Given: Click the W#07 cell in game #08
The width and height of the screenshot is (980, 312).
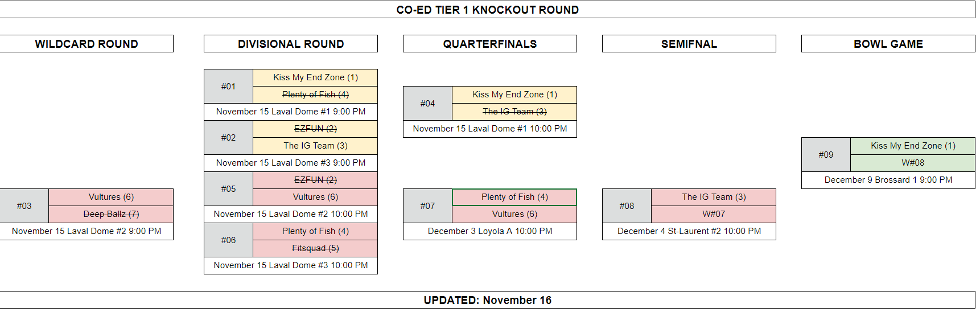Looking at the screenshot, I should coord(714,214).
